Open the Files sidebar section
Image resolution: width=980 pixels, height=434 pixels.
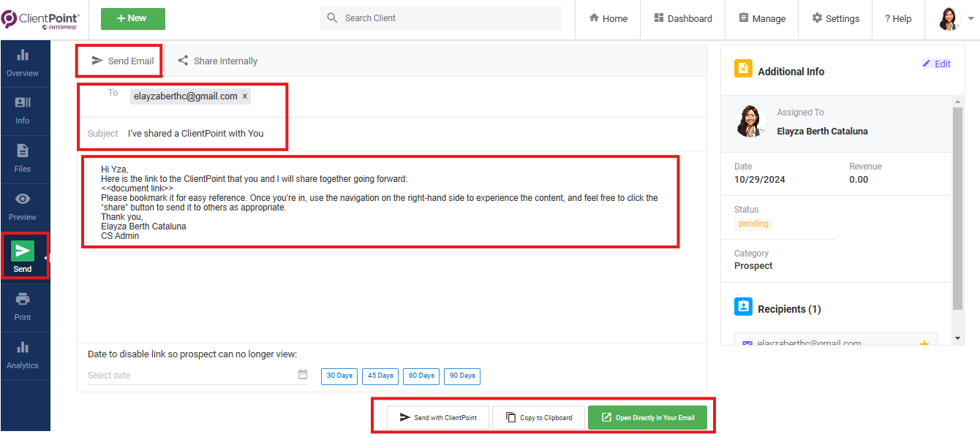coord(23,159)
